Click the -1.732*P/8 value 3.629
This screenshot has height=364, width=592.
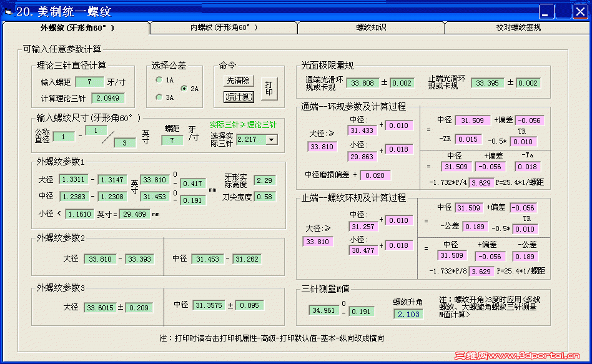click(x=481, y=272)
